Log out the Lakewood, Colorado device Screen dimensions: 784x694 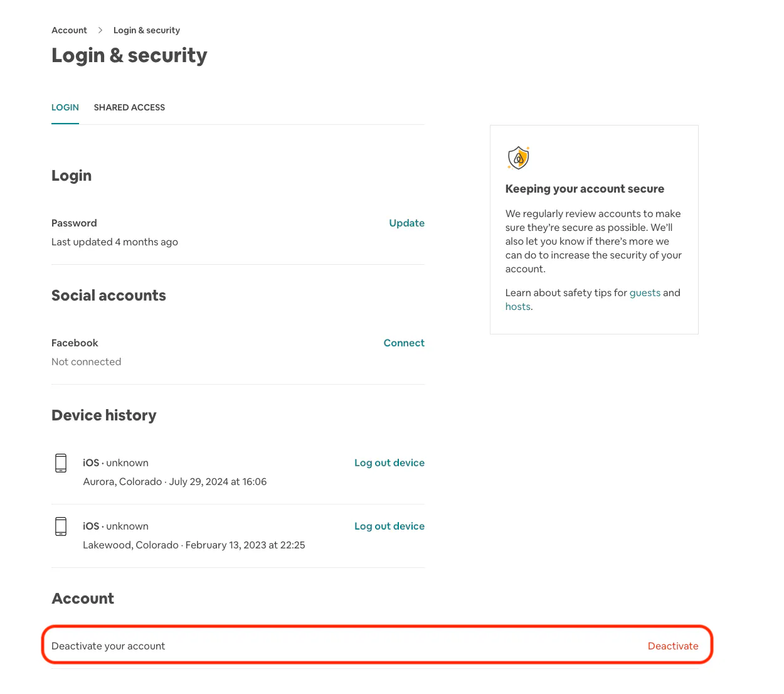click(389, 526)
